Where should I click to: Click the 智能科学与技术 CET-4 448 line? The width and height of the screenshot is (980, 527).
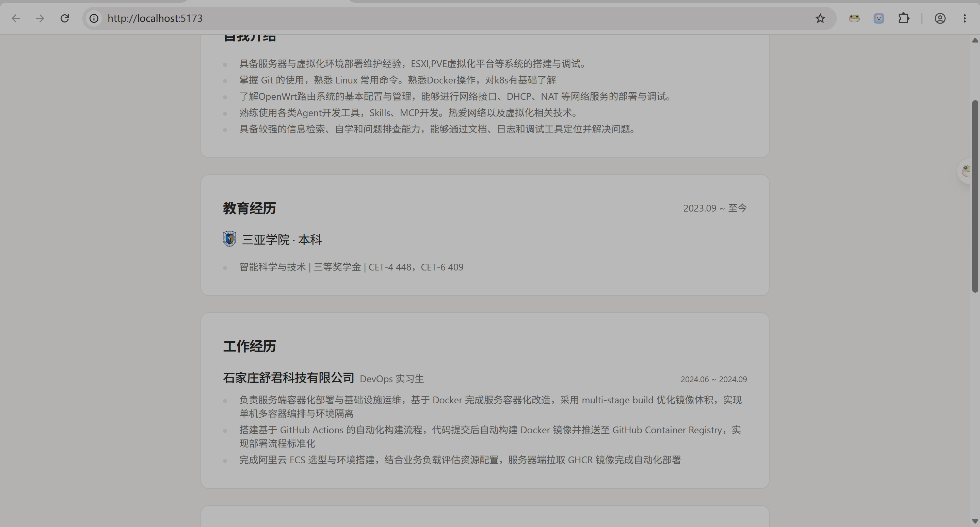[352, 267]
